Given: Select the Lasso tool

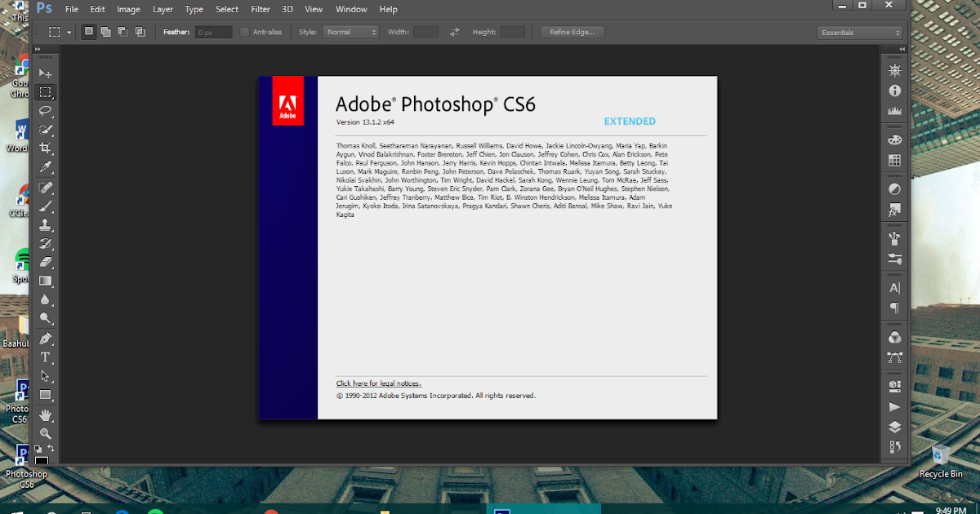Looking at the screenshot, I should (x=46, y=111).
